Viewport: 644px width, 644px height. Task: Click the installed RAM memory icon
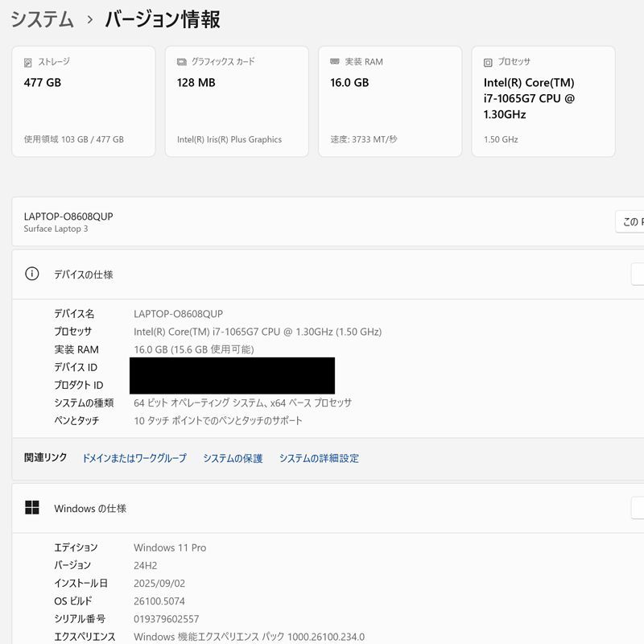(335, 62)
